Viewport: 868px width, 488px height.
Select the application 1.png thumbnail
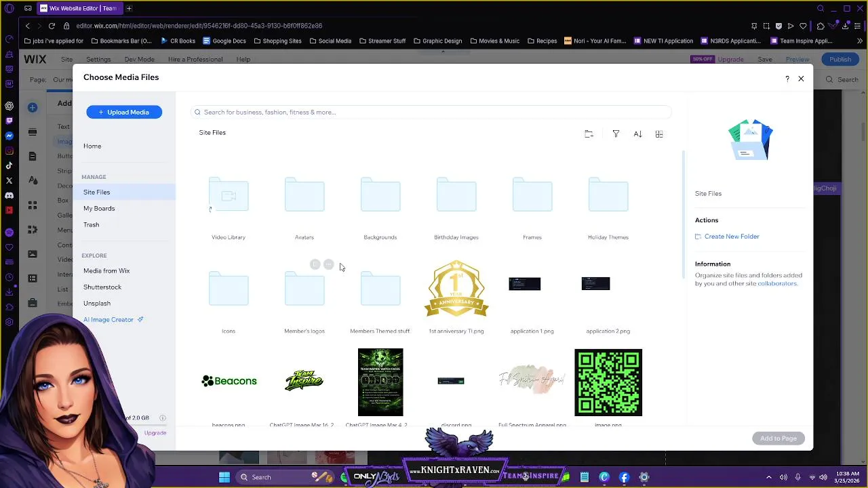point(525,283)
